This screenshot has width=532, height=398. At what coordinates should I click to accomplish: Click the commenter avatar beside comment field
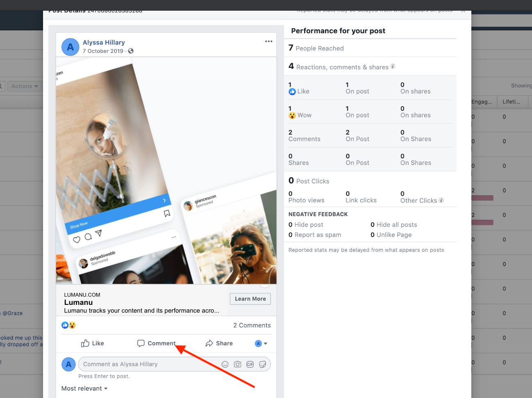point(68,364)
